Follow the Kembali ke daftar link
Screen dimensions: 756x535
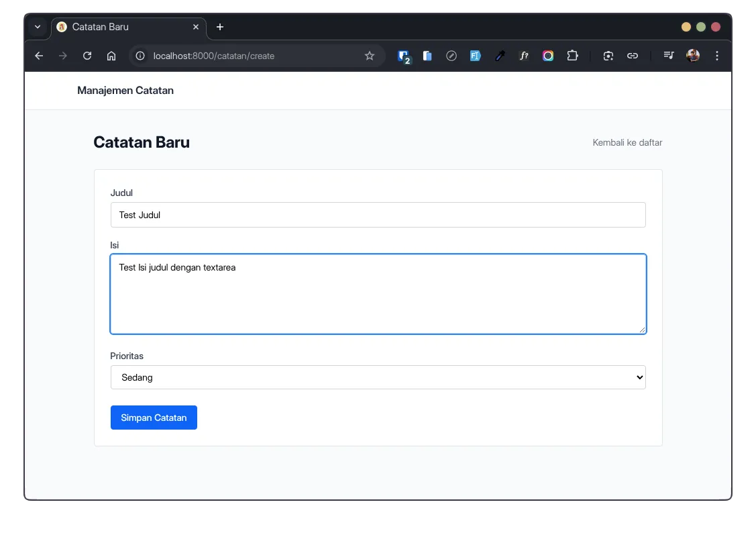tap(627, 142)
